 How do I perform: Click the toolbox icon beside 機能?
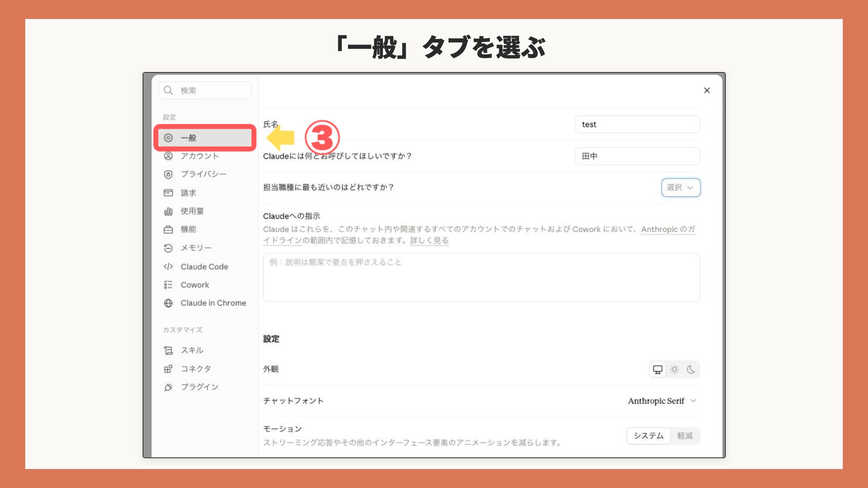pyautogui.click(x=168, y=229)
